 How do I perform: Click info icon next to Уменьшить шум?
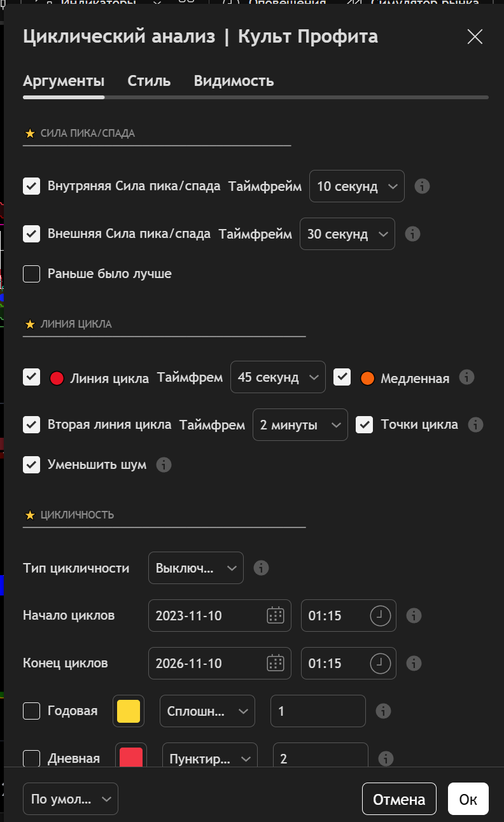tap(164, 464)
